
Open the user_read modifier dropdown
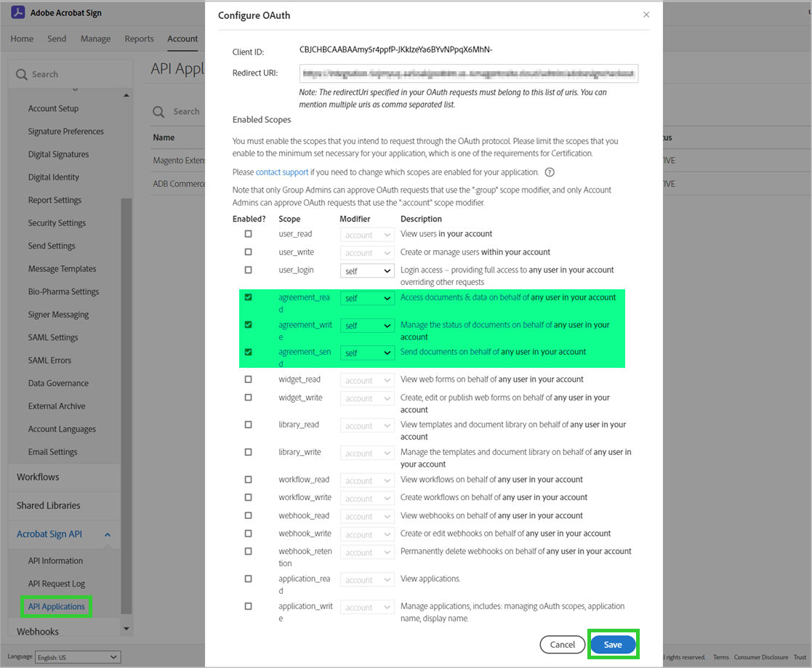367,235
